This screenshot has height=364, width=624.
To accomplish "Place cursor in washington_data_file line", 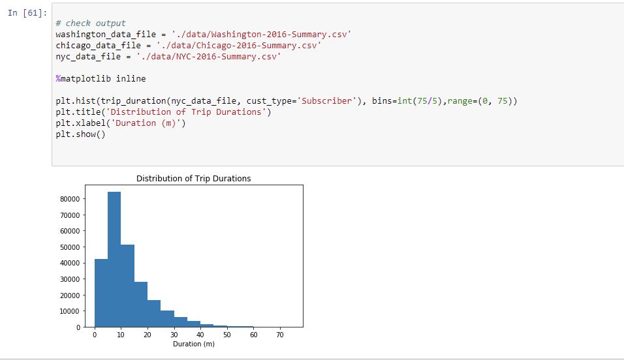I will click(204, 34).
